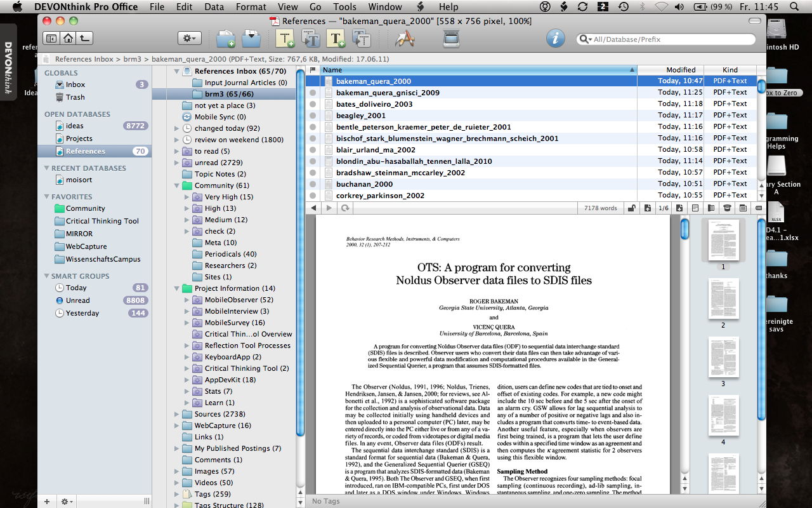Open the Action gear menu in the toolbar
Viewport: 812px width, 508px height.
point(190,39)
